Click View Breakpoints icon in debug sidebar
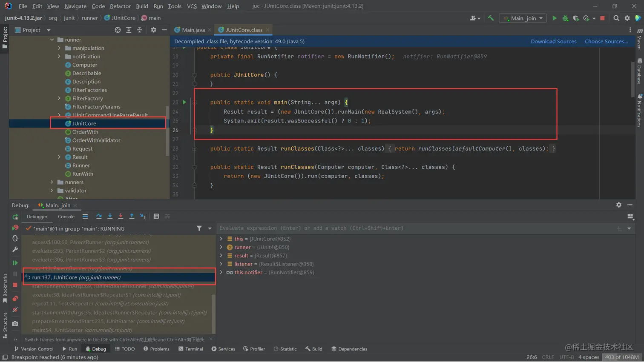Viewport: 644px width, 362px height. point(15,299)
